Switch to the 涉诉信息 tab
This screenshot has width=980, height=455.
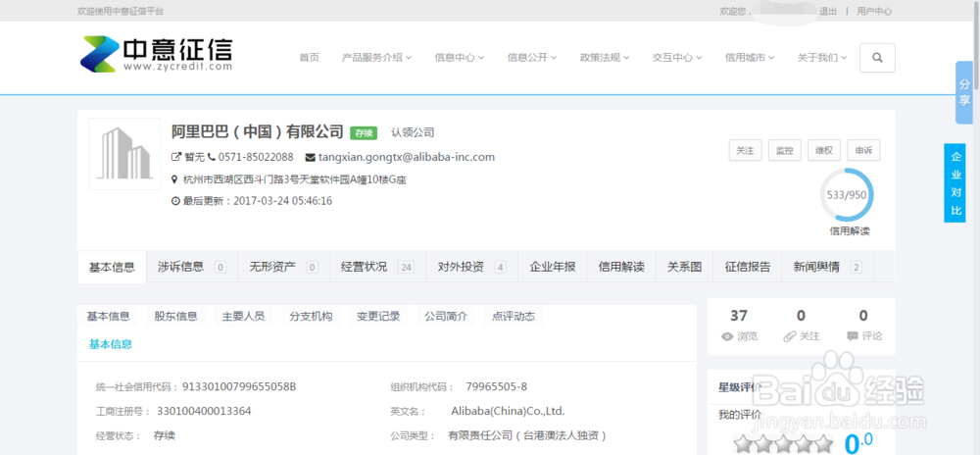click(192, 268)
